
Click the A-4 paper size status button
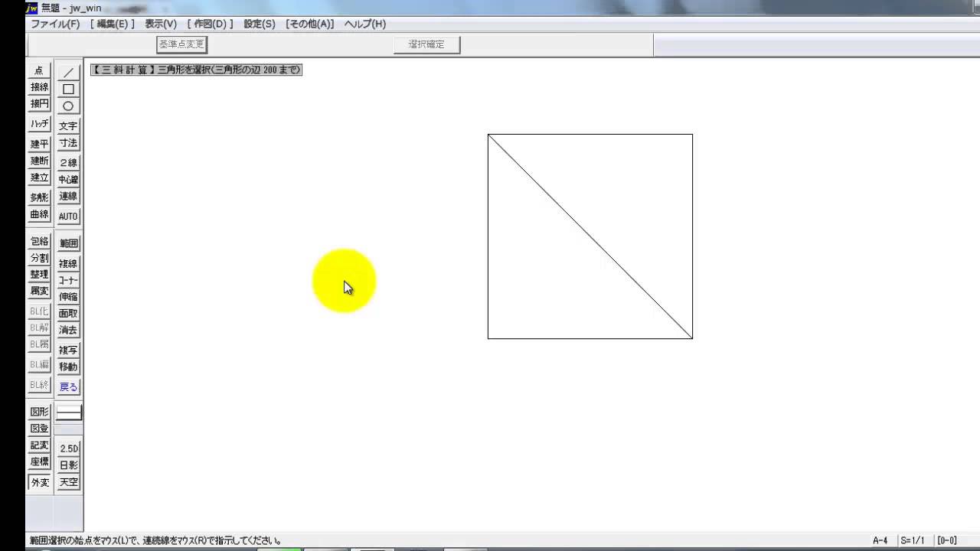point(880,540)
